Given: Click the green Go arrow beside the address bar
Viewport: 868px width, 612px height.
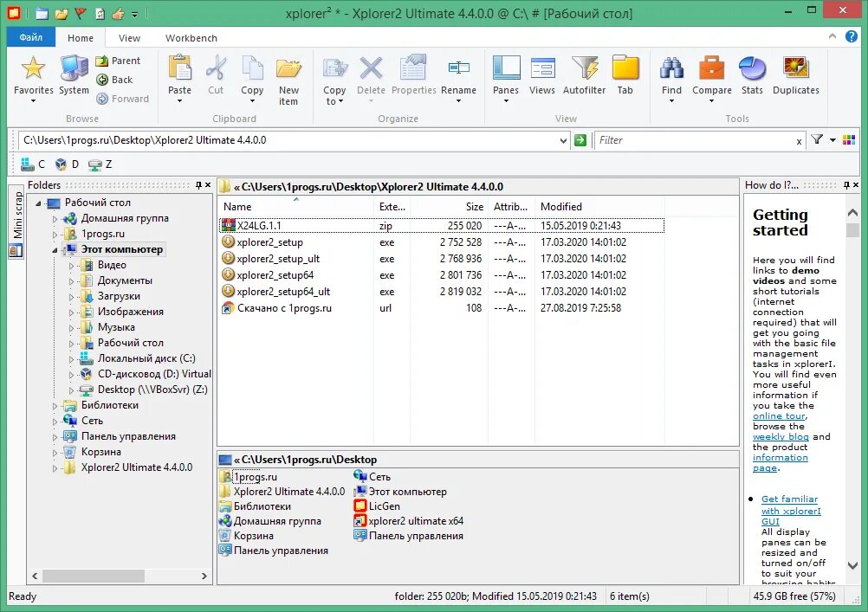Looking at the screenshot, I should point(580,139).
